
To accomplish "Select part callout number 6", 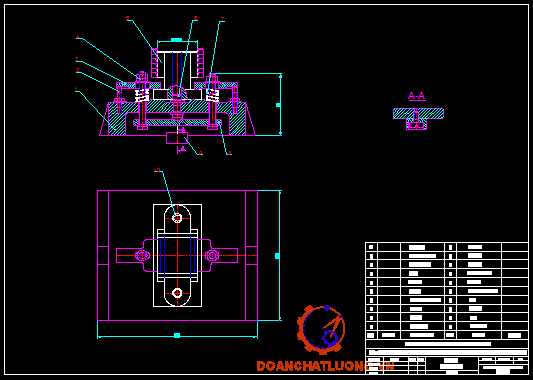I will pos(195,18).
